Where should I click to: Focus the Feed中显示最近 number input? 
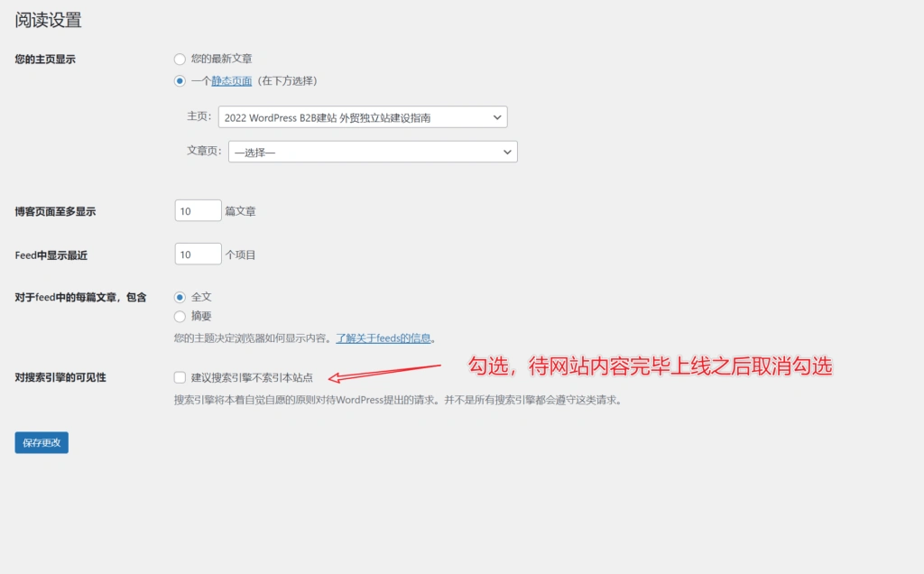click(198, 255)
